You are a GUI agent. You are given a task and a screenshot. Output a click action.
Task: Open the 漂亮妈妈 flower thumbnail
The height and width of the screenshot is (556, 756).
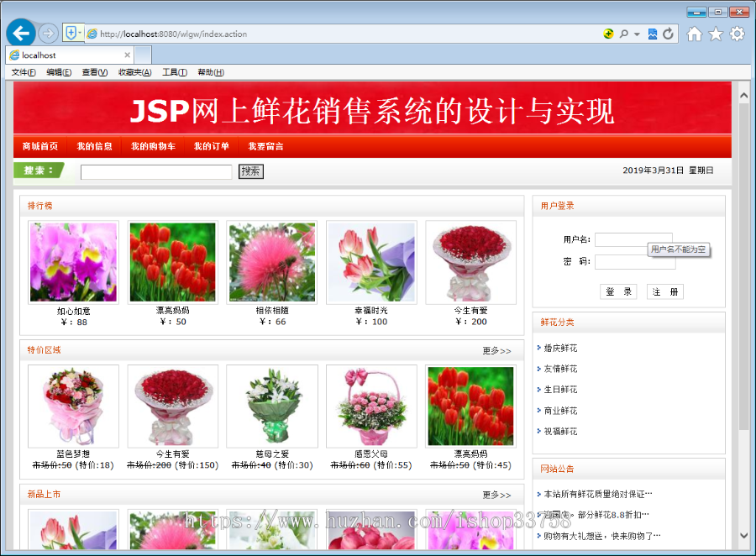pyautogui.click(x=171, y=260)
